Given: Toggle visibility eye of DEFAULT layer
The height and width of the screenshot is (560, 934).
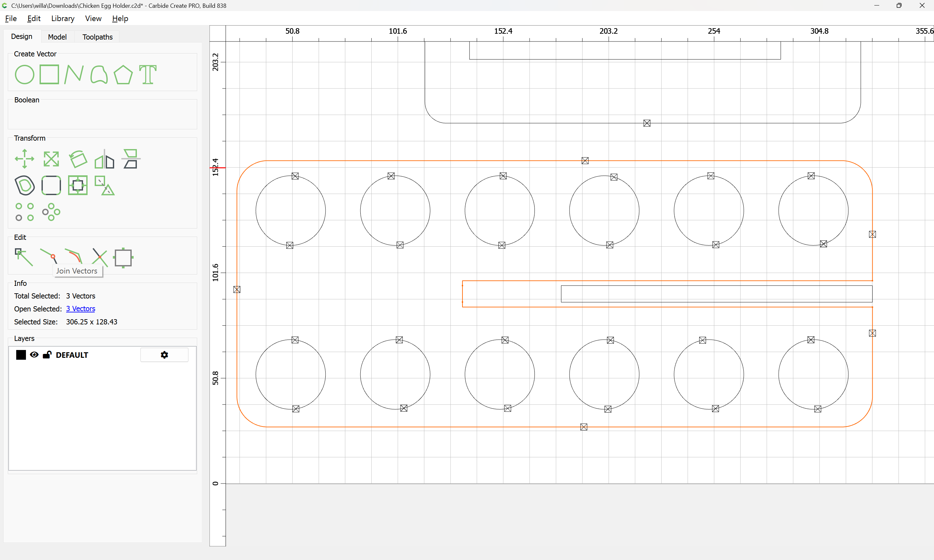Looking at the screenshot, I should coord(34,355).
